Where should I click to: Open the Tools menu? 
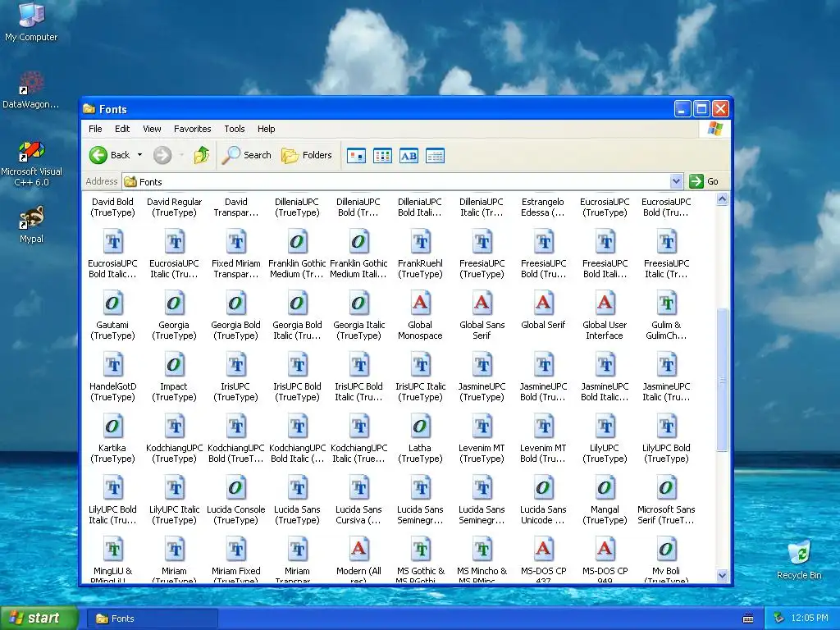pyautogui.click(x=234, y=129)
